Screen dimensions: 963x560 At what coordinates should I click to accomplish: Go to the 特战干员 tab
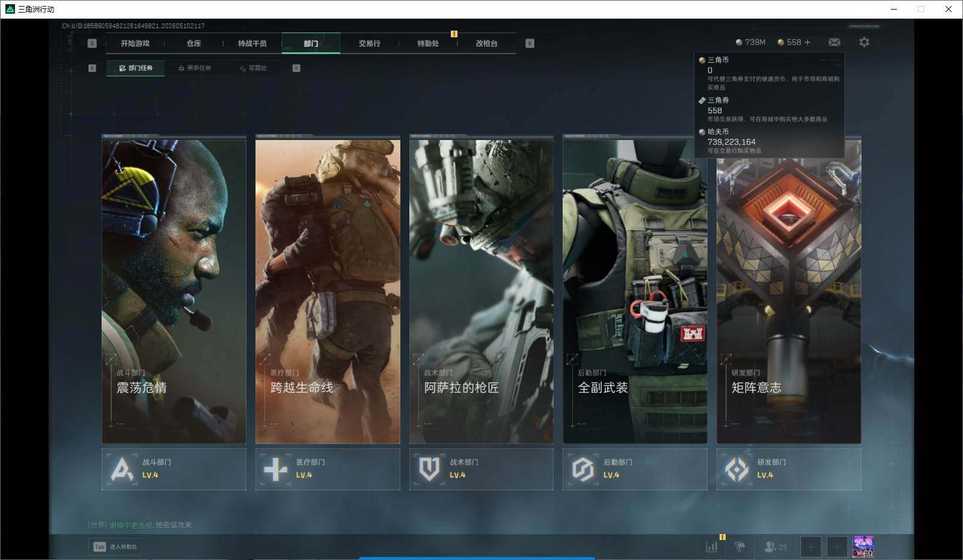click(252, 43)
